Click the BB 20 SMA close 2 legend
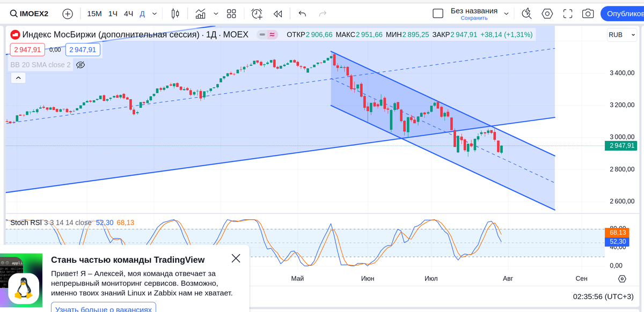The width and height of the screenshot is (644, 312). tap(40, 65)
